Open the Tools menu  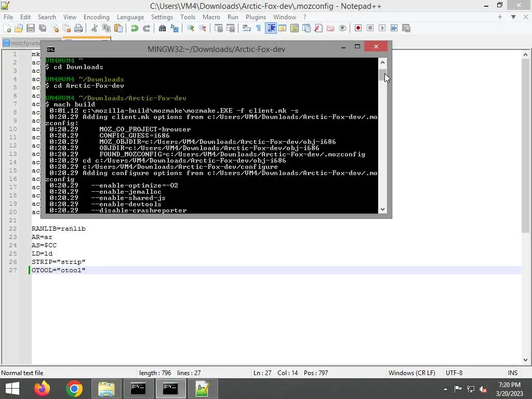188,17
